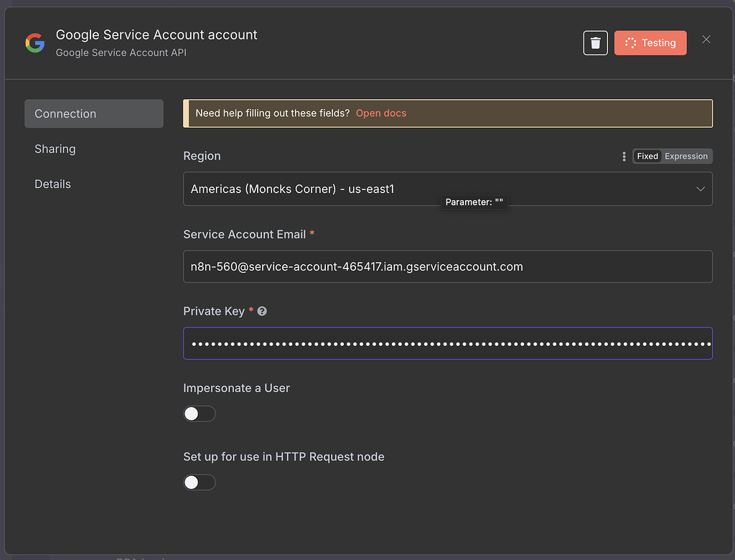Select the Connection tab

click(x=65, y=113)
